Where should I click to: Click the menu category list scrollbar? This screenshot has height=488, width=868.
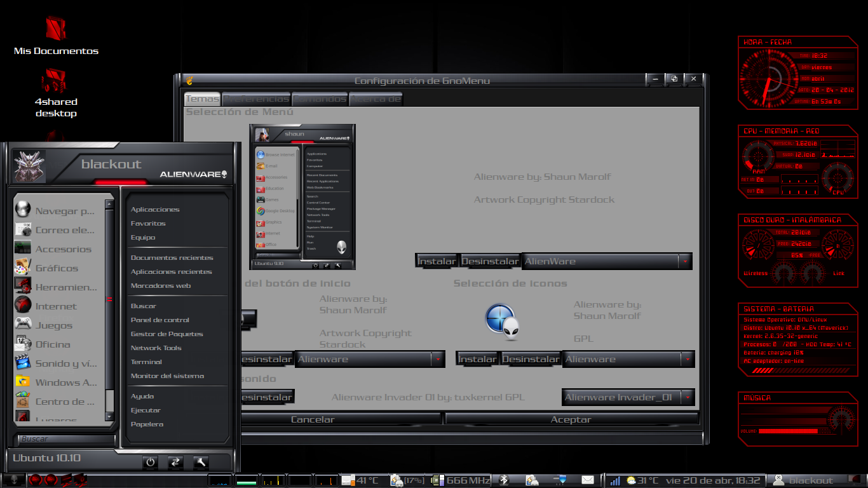click(x=109, y=311)
